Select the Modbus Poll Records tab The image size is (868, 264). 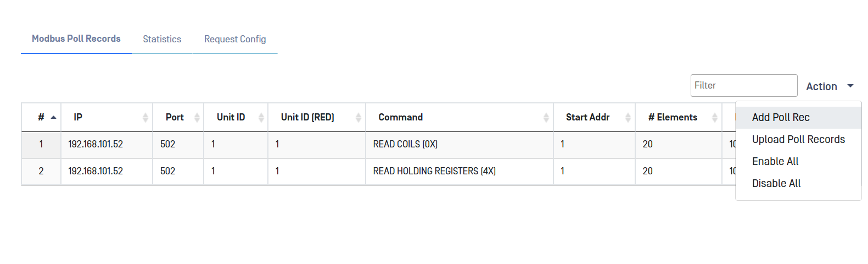[x=76, y=38]
